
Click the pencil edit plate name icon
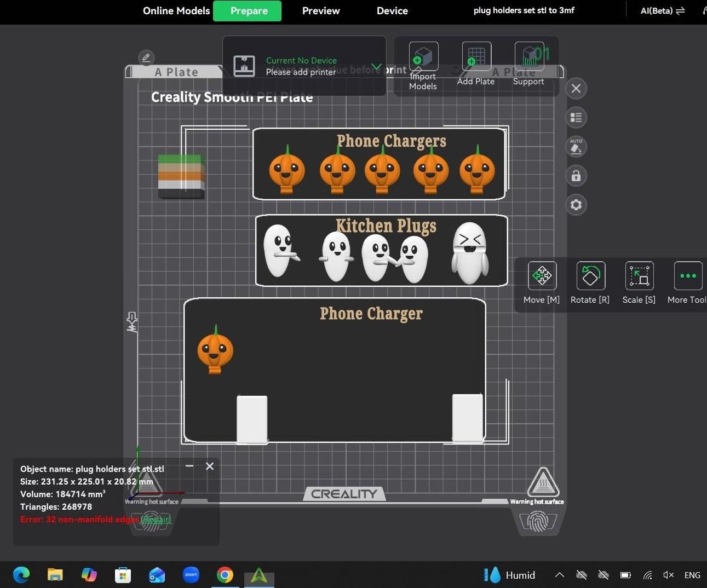[x=146, y=57]
